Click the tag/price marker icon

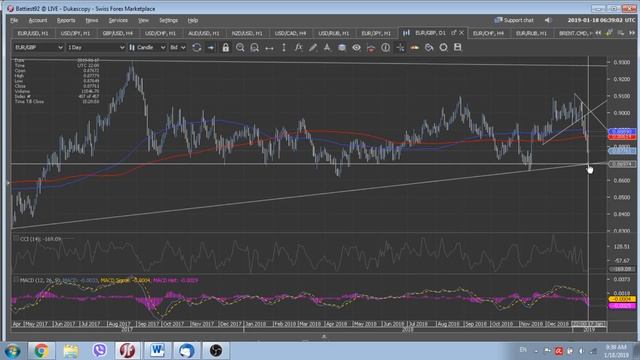tap(429, 48)
